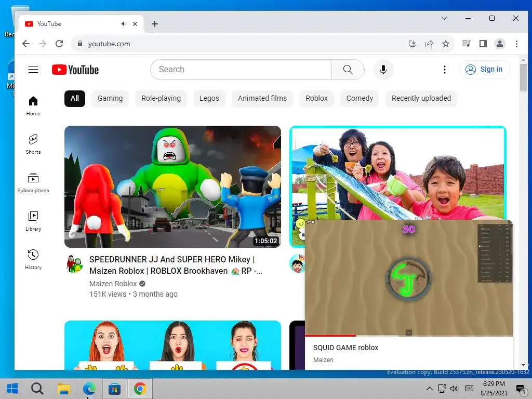This screenshot has width=532, height=399.
Task: Open the YouTube hamburger guide menu
Action: [x=33, y=70]
